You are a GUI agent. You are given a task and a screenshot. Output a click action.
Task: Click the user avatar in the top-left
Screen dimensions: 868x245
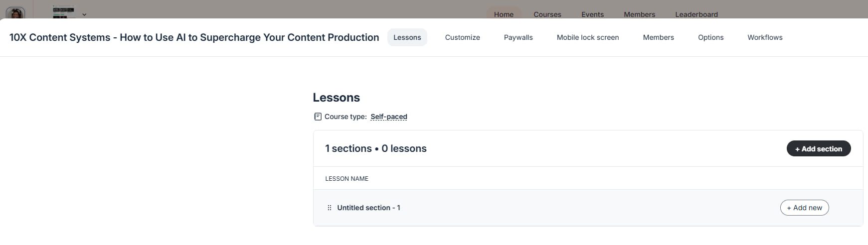15,13
